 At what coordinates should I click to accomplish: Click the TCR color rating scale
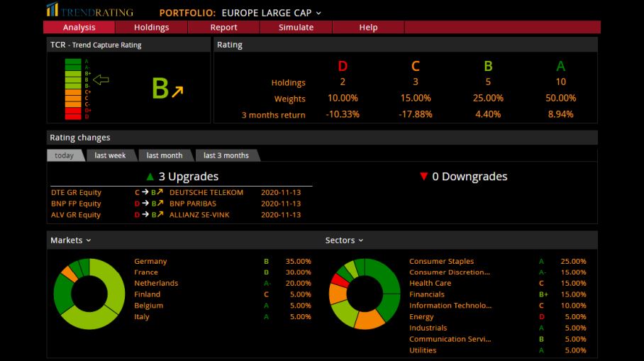(x=73, y=89)
